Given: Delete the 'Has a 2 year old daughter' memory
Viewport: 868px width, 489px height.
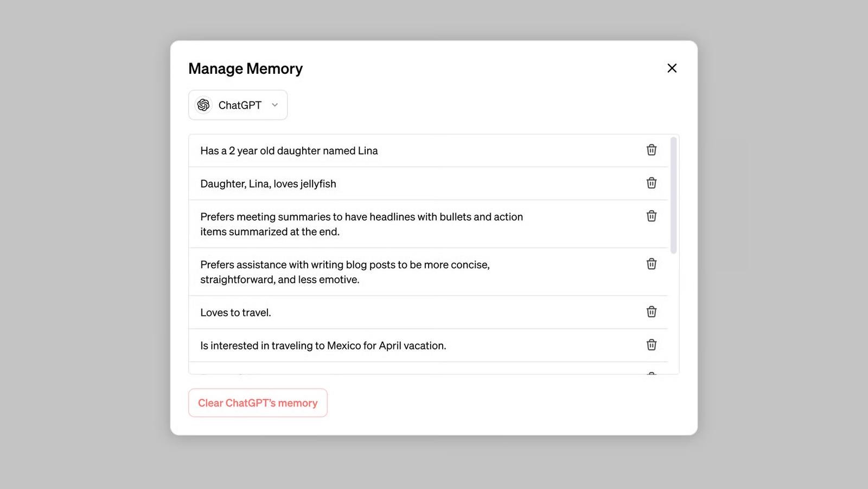Looking at the screenshot, I should tap(652, 150).
